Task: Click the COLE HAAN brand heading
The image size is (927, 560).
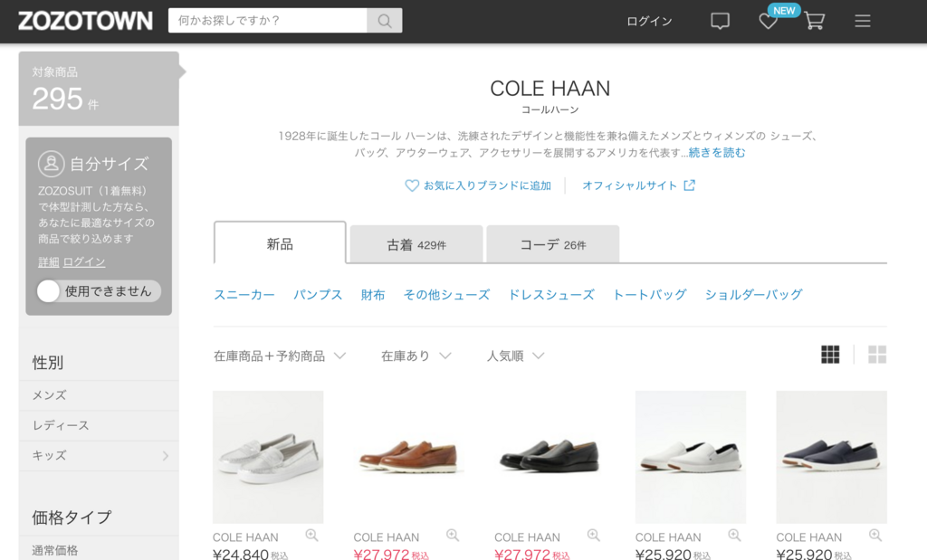Action: click(x=550, y=89)
